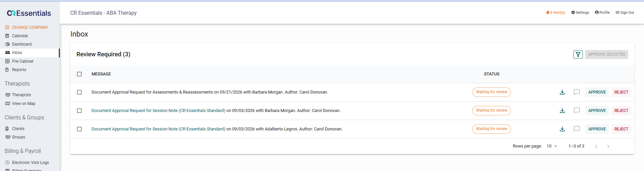
Task: Select the Adalberto Legros request checkbox
Action: [x=79, y=129]
